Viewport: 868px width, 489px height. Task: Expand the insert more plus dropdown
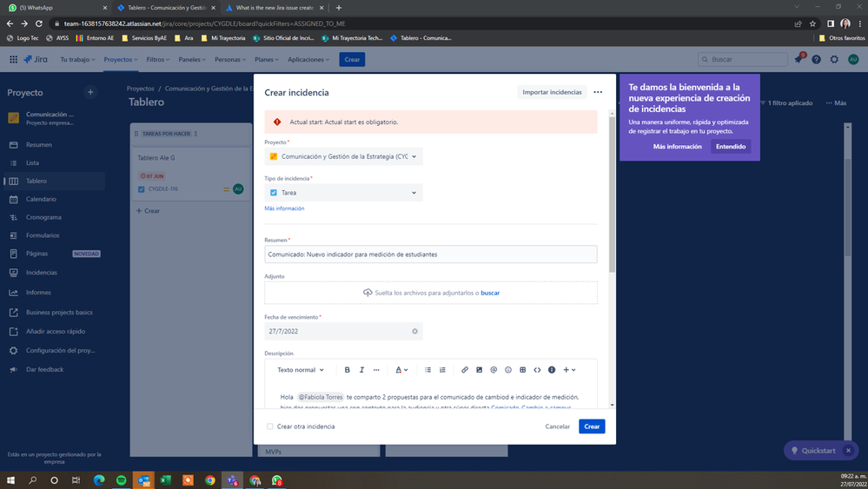pos(569,369)
